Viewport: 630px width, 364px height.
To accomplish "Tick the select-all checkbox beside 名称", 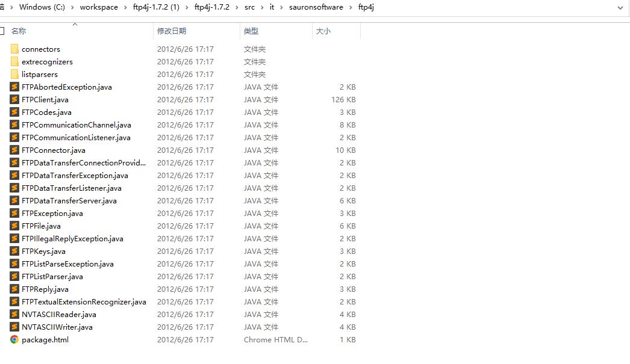I will 2,31.
